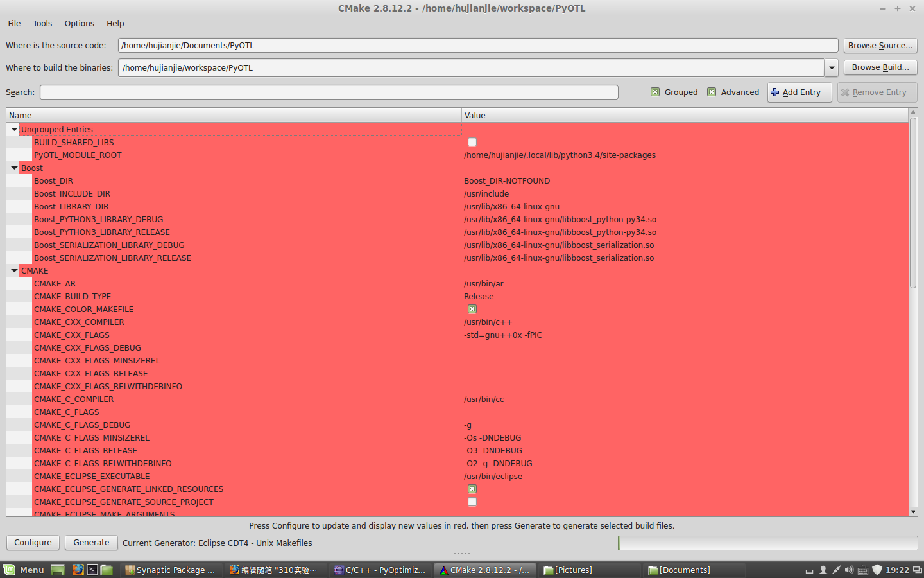
Task: Click the Configure button
Action: click(x=33, y=543)
